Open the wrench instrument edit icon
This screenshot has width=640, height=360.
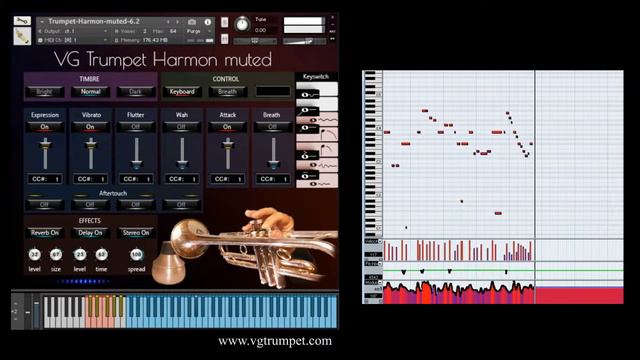pyautogui.click(x=22, y=21)
